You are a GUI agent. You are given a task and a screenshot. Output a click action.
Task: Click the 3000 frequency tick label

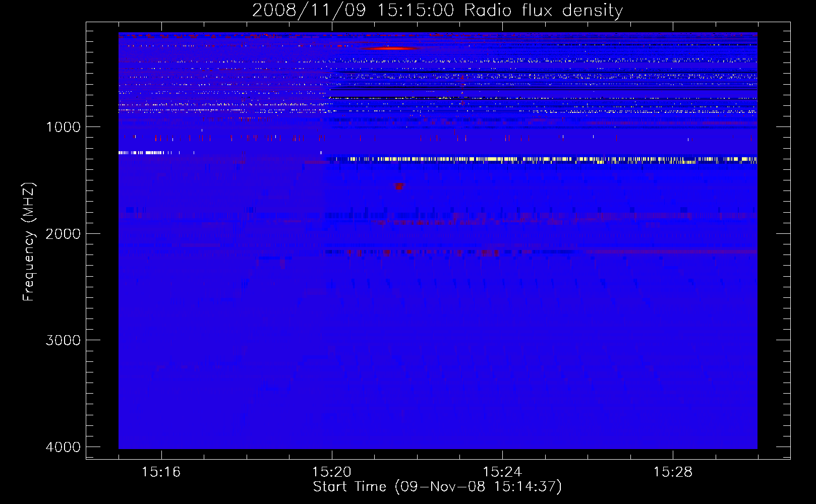(x=63, y=340)
